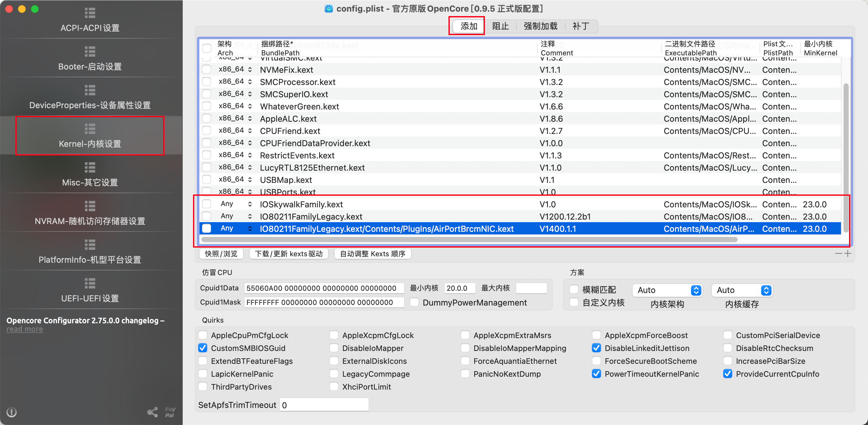Click the plus icon to add kext

pos(848,253)
